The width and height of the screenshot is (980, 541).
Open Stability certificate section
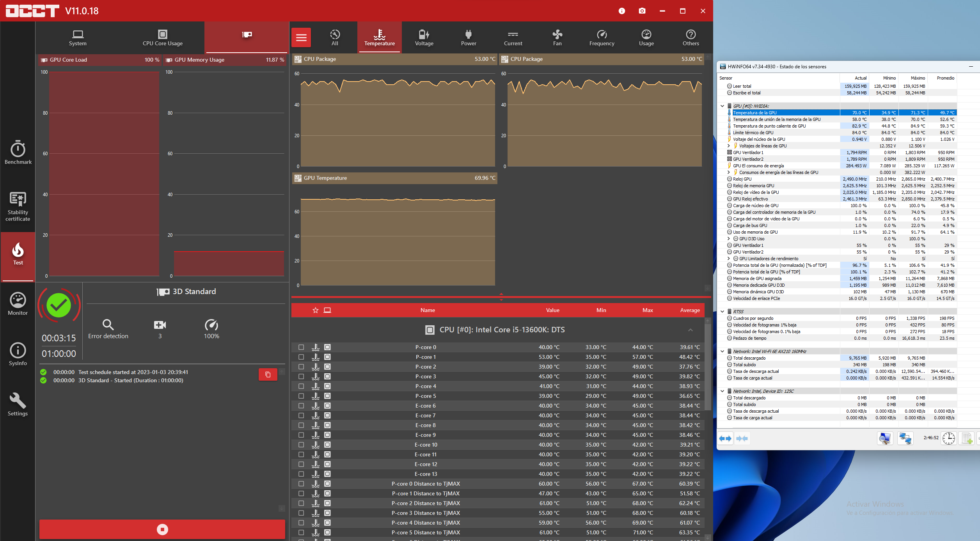18,206
